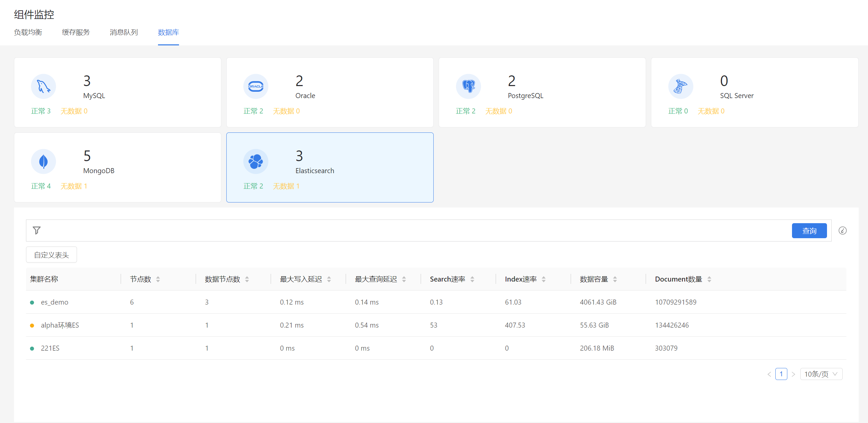Sort by 数据节点数 column
The width and height of the screenshot is (868, 423).
point(247,279)
